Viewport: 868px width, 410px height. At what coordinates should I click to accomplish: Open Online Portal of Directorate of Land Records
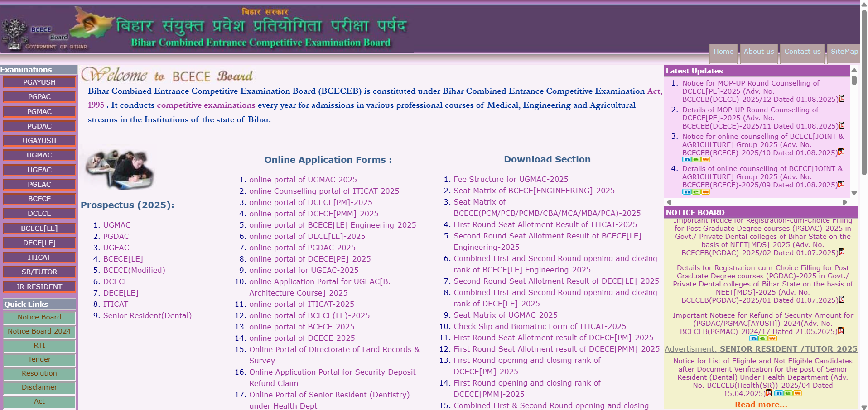[334, 355]
